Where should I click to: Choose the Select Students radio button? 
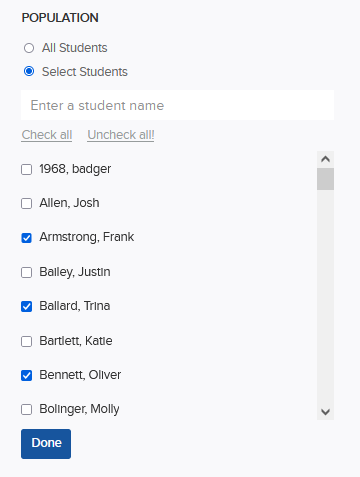click(29, 71)
